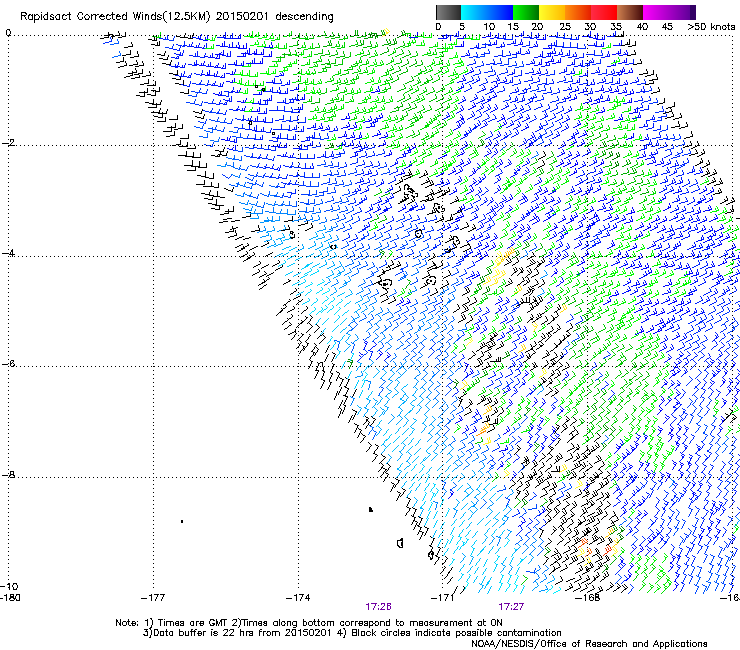Click the '-10' latitude axis label

pos(10,586)
